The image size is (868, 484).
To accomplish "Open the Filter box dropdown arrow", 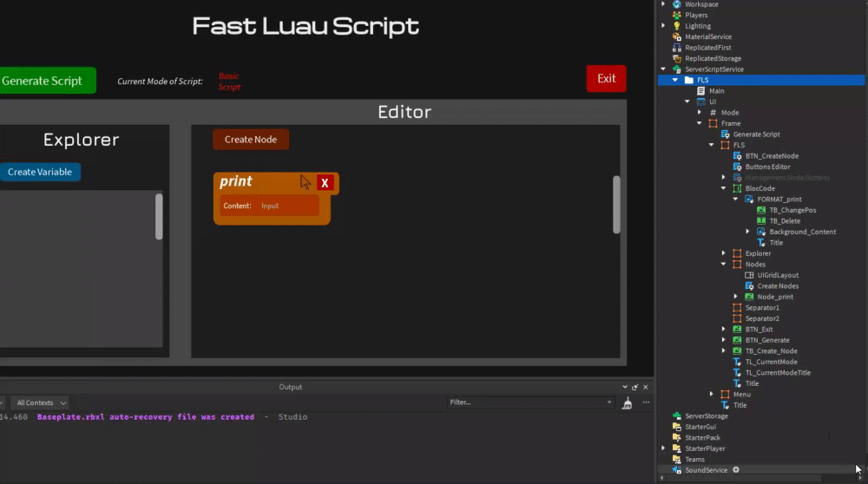I will coord(609,402).
